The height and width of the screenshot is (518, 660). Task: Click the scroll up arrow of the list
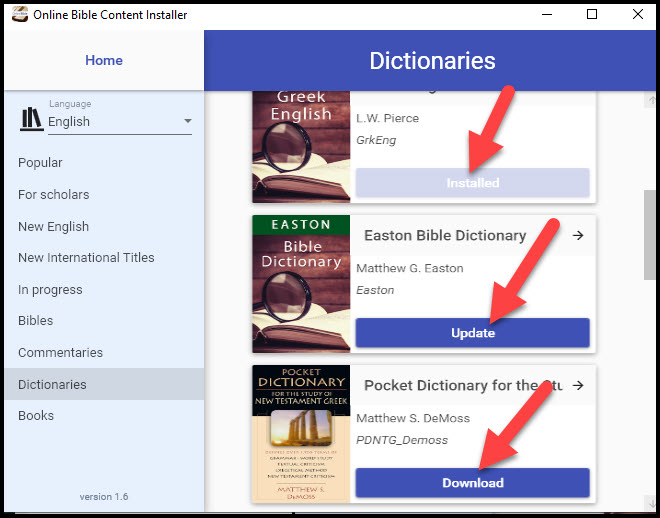point(651,100)
